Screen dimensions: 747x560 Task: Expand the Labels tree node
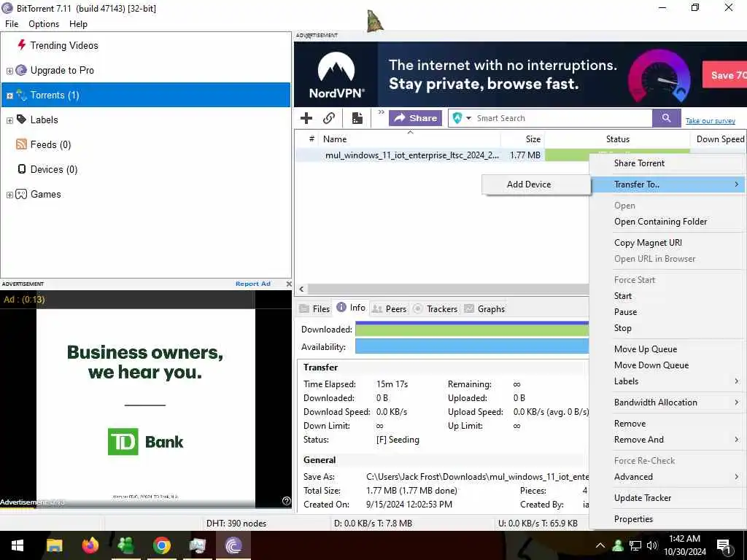(x=9, y=120)
